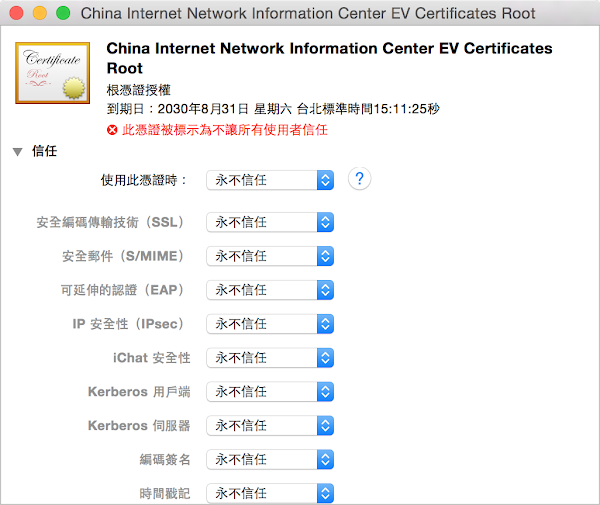Viewport: 600px width, 505px height.
Task: Click the 安全郵件 (S/MIME) label
Action: (x=124, y=256)
